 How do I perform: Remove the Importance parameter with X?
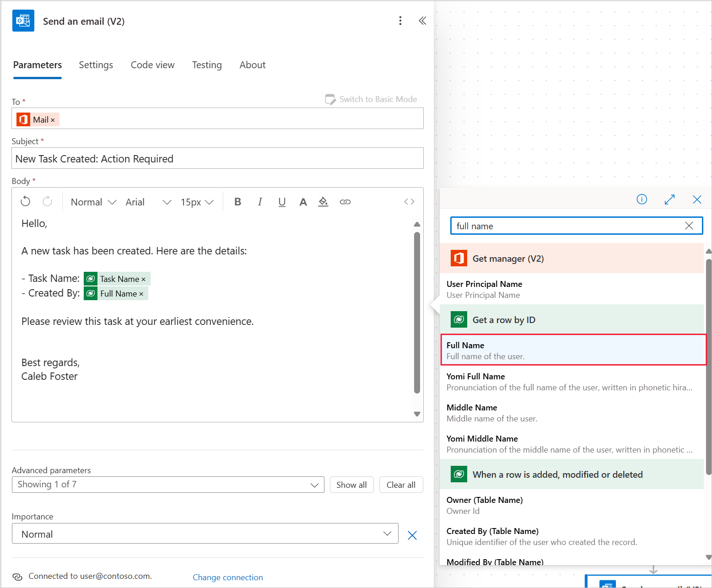412,535
